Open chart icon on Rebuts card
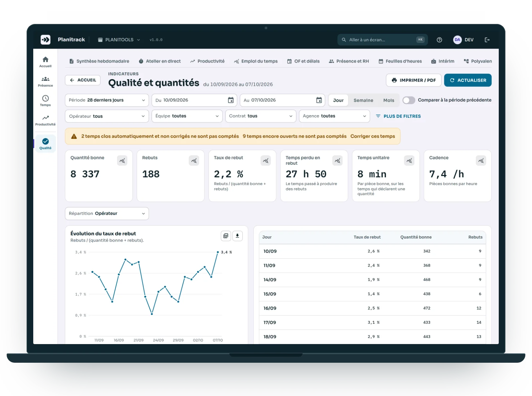 coord(194,161)
